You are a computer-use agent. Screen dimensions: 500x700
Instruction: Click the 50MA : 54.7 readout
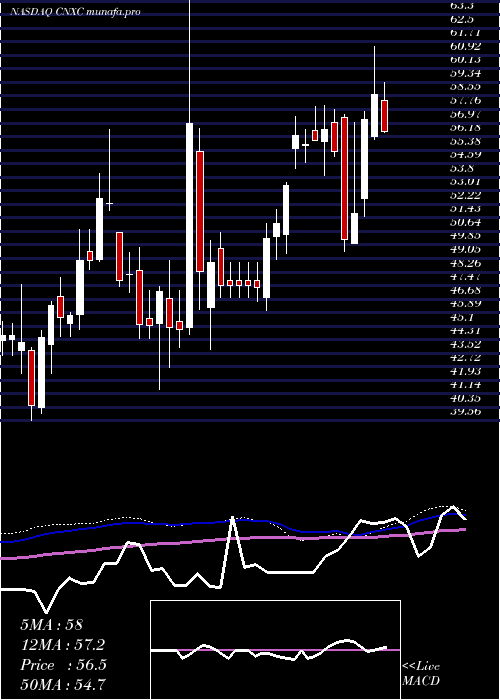[x=63, y=684]
